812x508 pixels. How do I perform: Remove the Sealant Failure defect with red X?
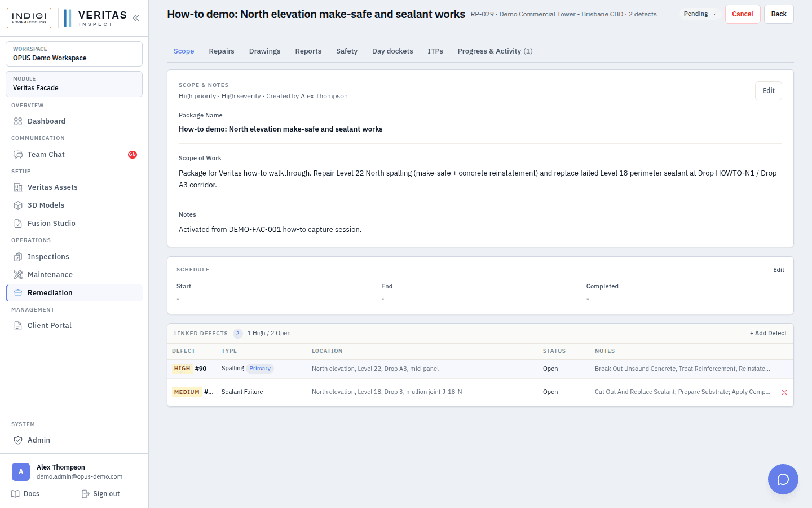[784, 392]
